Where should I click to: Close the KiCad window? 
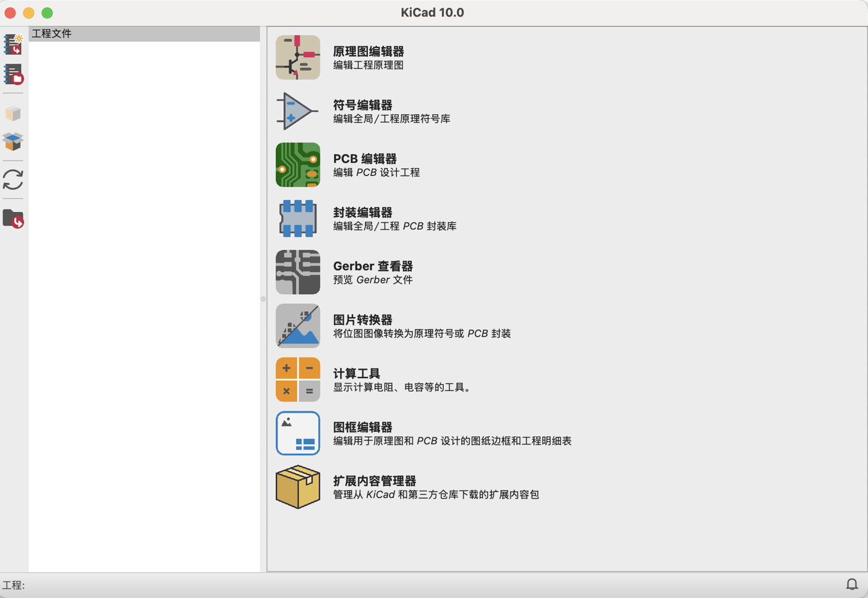(x=10, y=13)
